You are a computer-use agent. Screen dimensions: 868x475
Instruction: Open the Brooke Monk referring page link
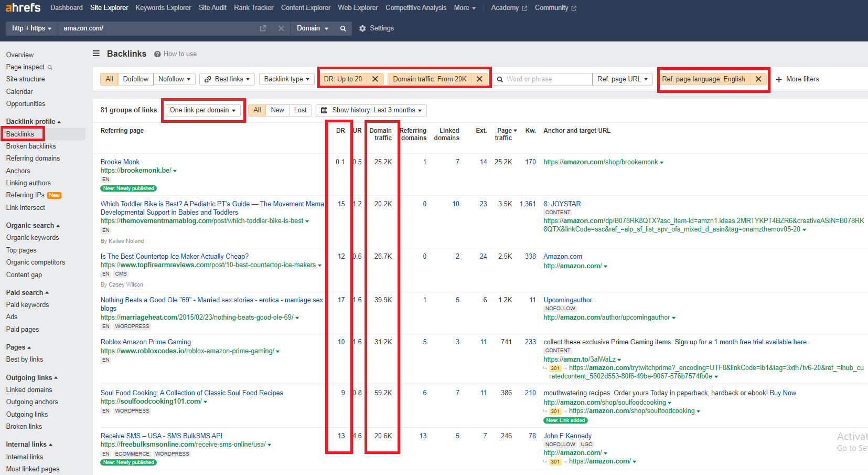pyautogui.click(x=120, y=162)
